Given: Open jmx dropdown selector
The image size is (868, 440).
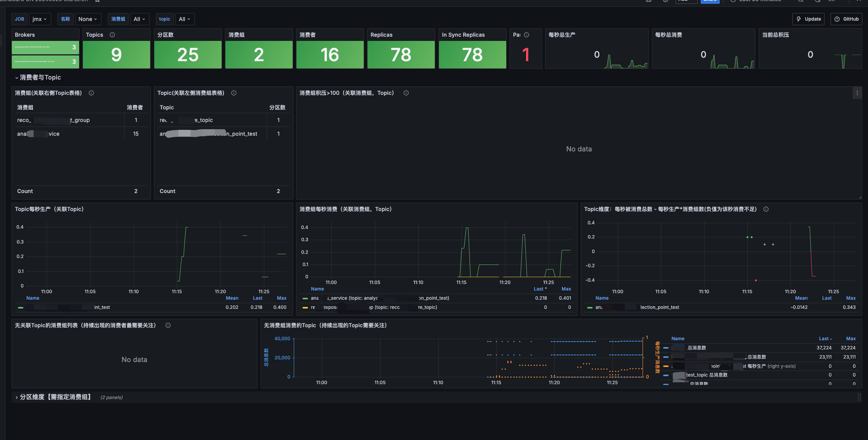Looking at the screenshot, I should point(39,18).
